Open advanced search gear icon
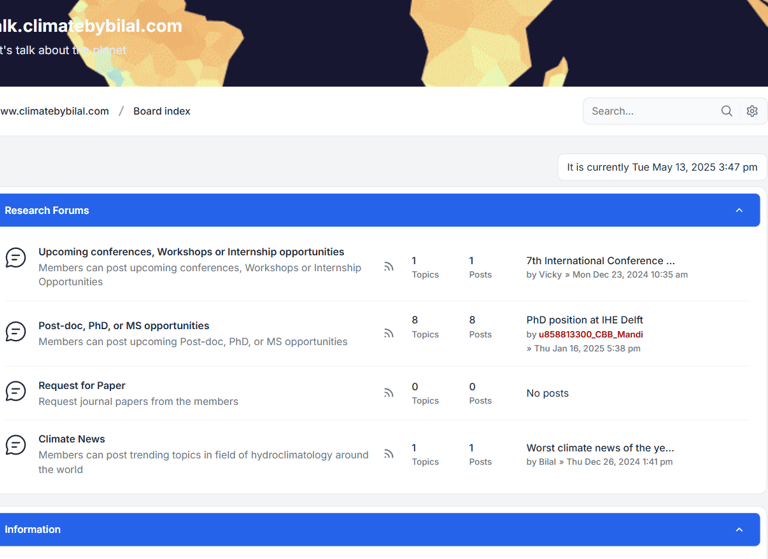Screen dimensions: 768x559 pyautogui.click(x=752, y=111)
